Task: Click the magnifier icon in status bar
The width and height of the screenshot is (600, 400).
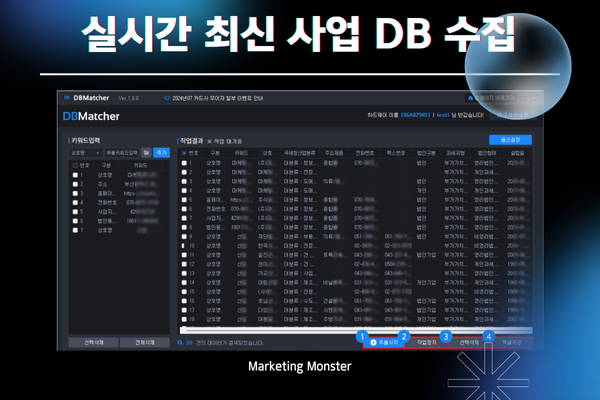Action: (x=180, y=343)
